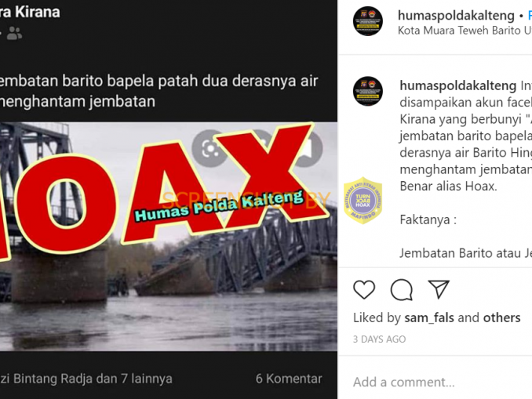Open the Kota Muara Teweh Barito location link
The height and width of the screenshot is (399, 532).
pos(465,30)
